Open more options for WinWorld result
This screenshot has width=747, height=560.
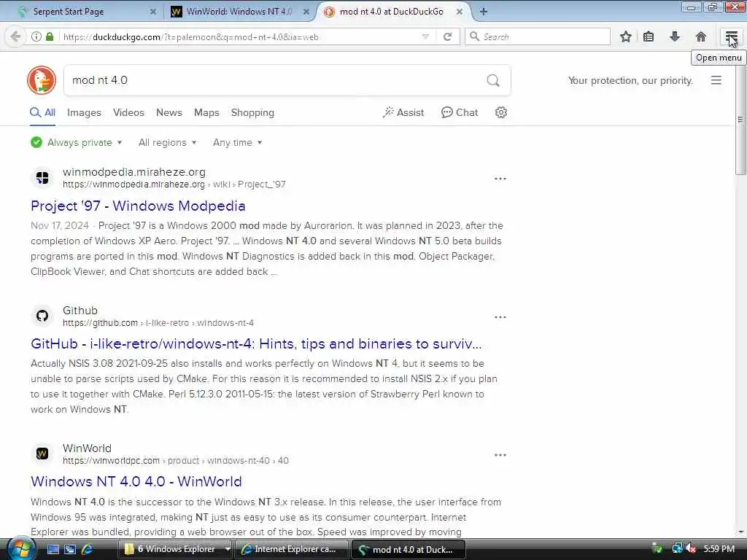tap(500, 455)
